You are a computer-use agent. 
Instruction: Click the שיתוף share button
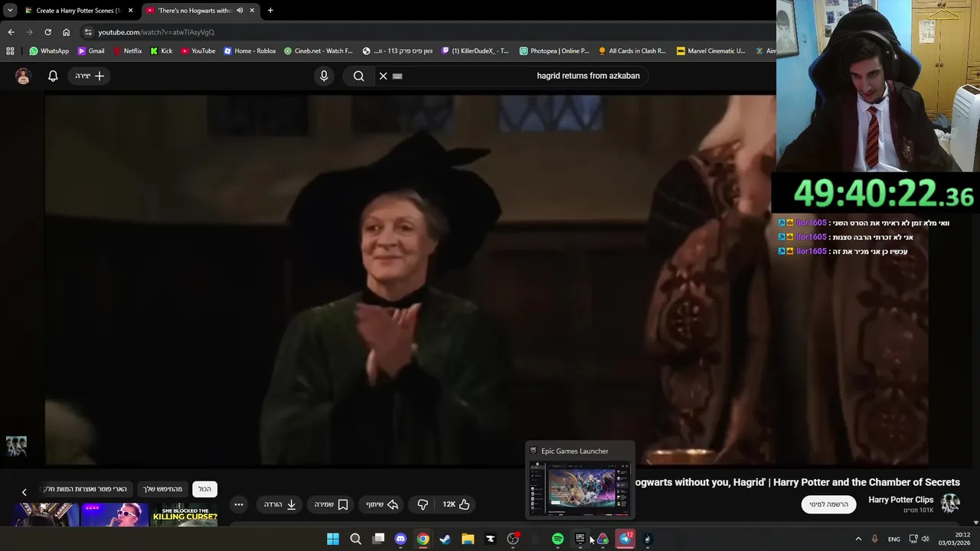tap(381, 504)
